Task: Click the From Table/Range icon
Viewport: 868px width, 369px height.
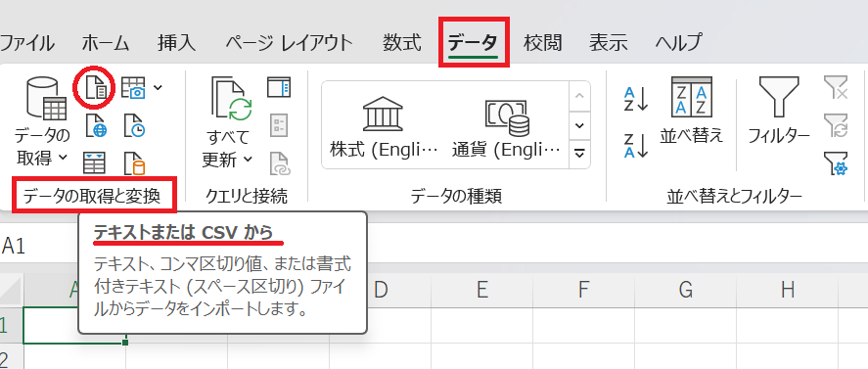Action: [x=95, y=162]
